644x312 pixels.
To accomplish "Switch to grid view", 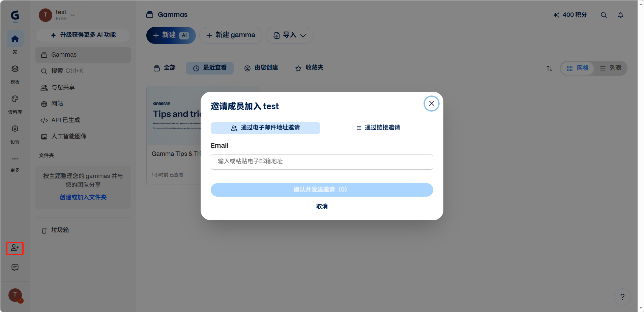I will tap(578, 68).
